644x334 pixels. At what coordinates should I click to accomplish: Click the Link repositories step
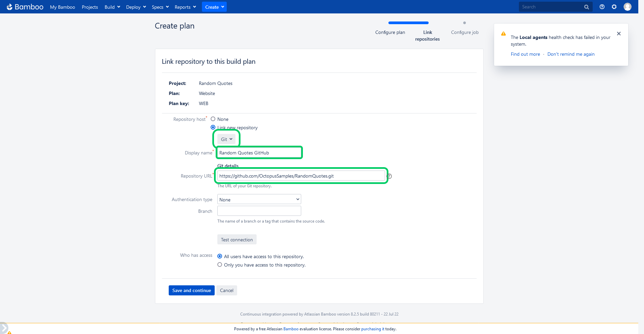(x=427, y=36)
